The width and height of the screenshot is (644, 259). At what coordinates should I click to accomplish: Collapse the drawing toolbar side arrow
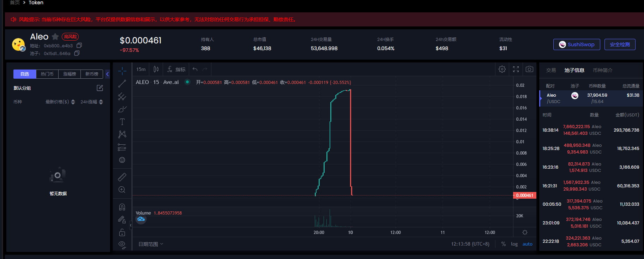coord(131,225)
